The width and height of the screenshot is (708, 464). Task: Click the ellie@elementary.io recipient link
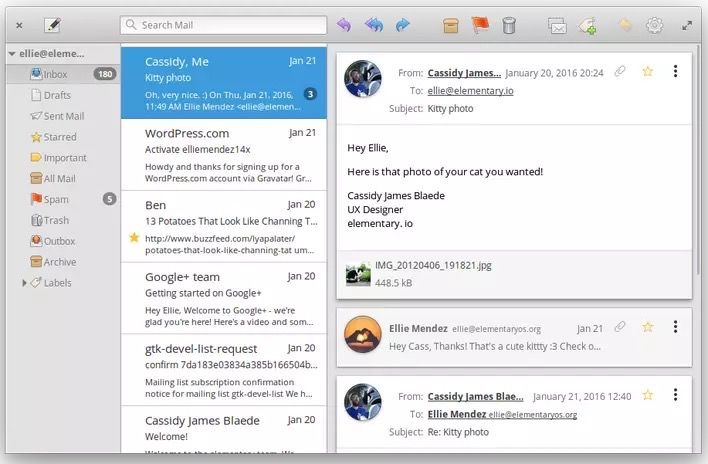tap(470, 91)
